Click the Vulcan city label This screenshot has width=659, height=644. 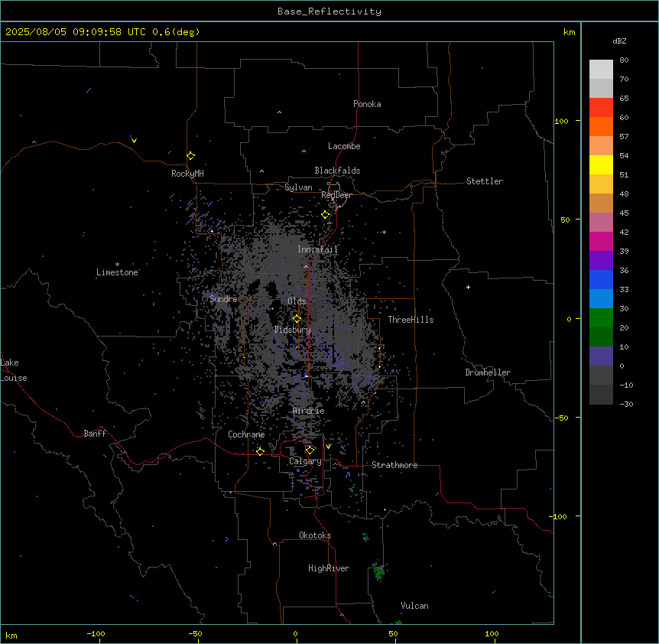[414, 607]
